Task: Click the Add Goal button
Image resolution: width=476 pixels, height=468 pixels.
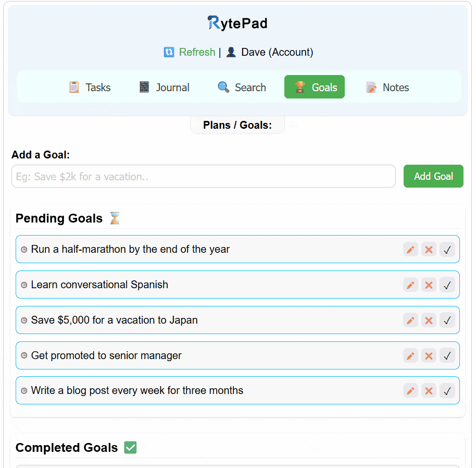Action: pos(433,176)
